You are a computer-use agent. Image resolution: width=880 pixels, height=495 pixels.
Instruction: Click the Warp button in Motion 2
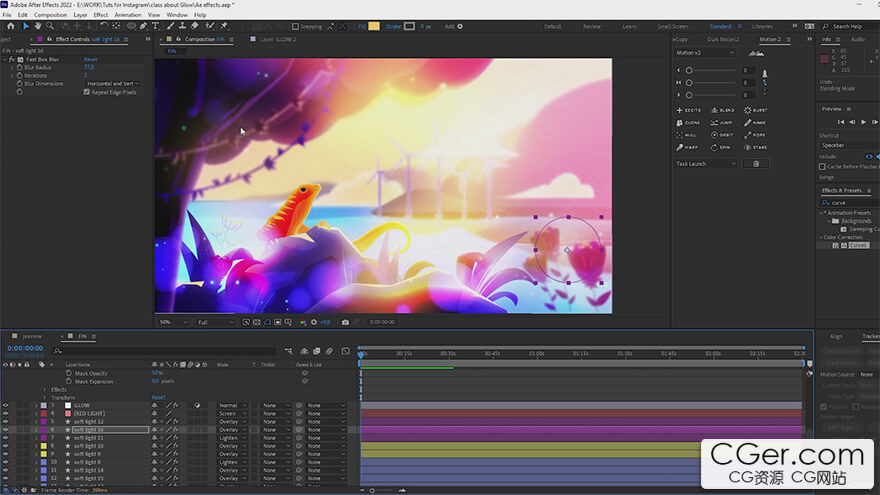[x=688, y=147]
